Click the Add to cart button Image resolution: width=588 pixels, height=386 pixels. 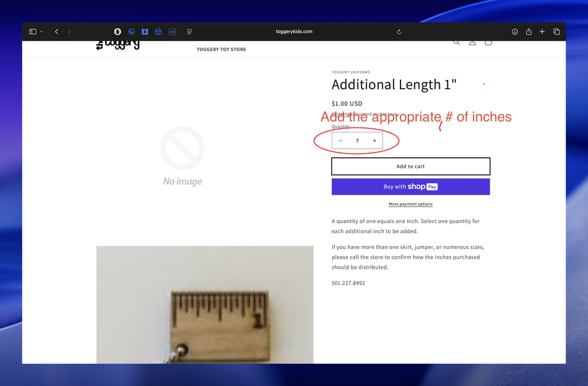tap(410, 166)
